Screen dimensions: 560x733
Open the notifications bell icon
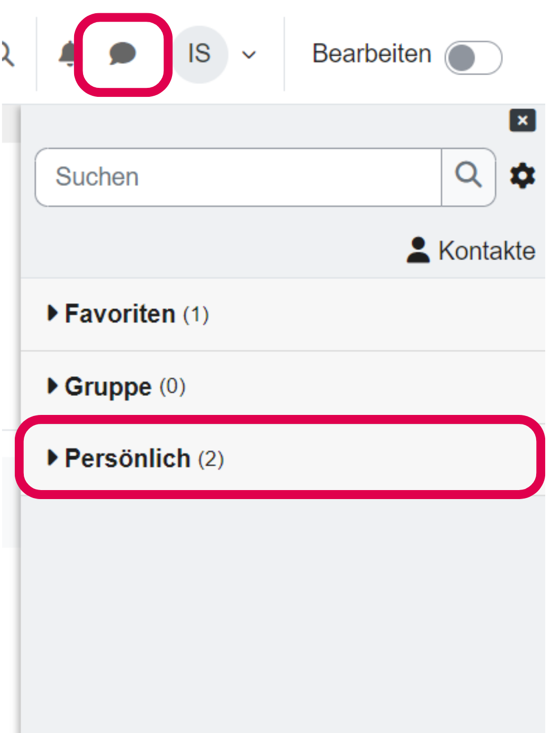(68, 54)
